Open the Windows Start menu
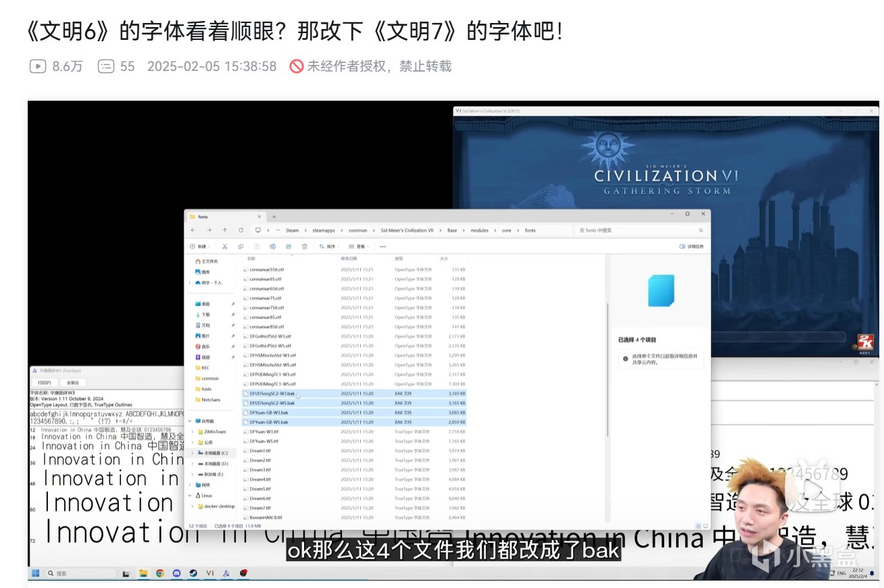The width and height of the screenshot is (884, 588). 34,573
